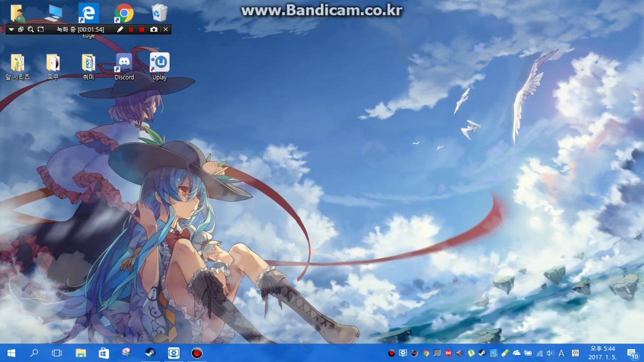Select the 알 시리즈 folder on desktop
This screenshot has height=362, width=644.
click(x=18, y=67)
